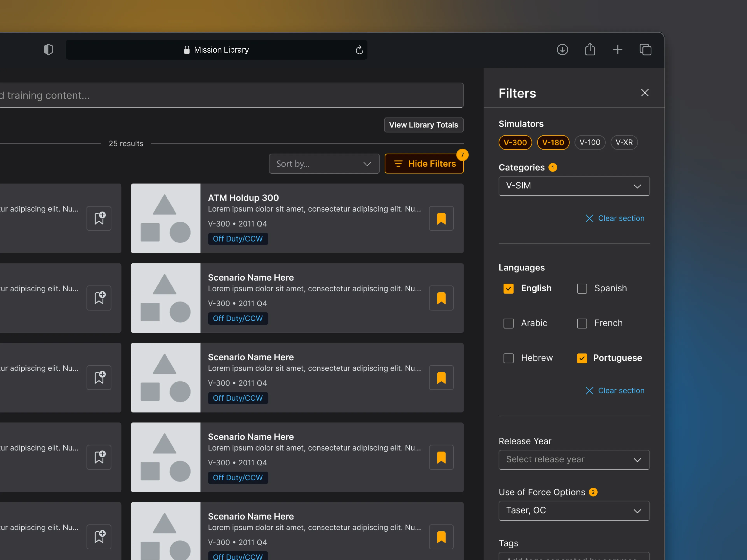
Task: Uncheck the Portuguese language checkbox
Action: click(582, 358)
